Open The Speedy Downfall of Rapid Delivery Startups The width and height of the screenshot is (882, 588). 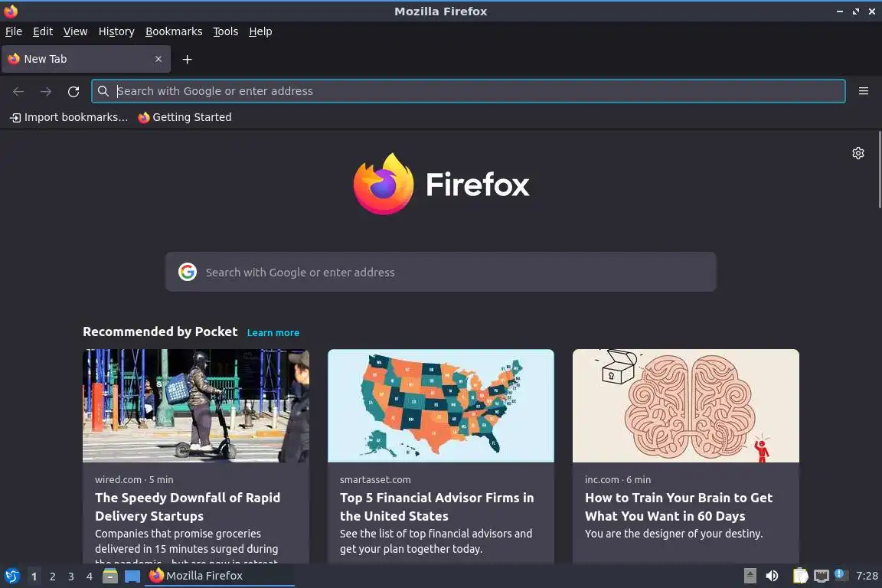coord(188,506)
